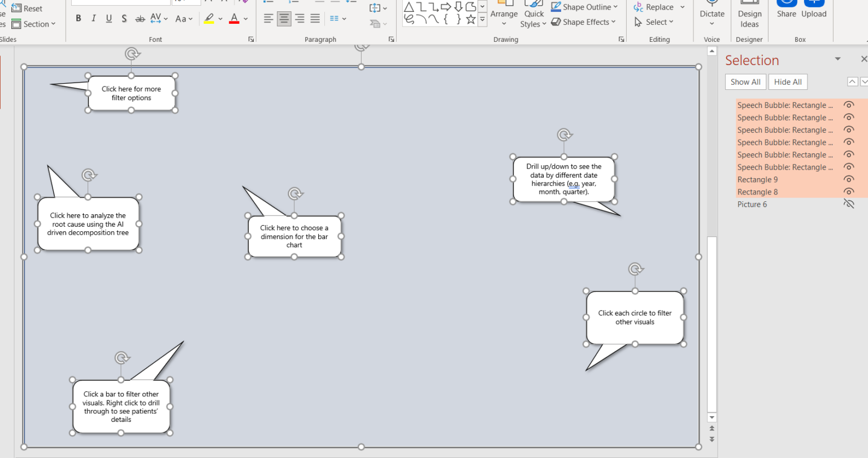Click the Replace icon in Editing group
This screenshot has height=458, width=868.
pos(639,7)
